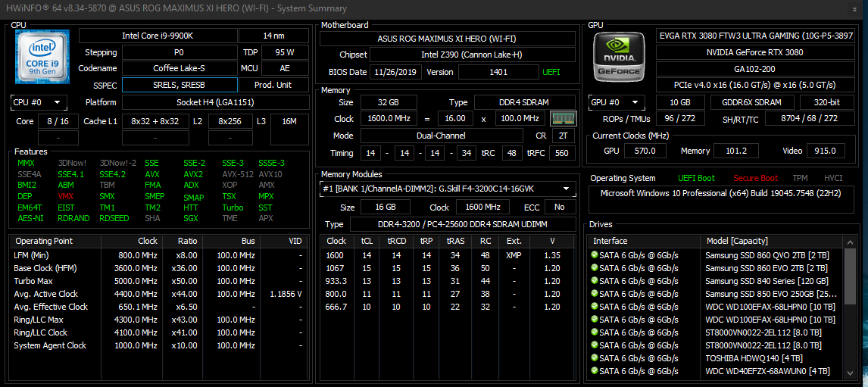The image size is (868, 387).
Task: Click the ASUS ROG MAXIMUS XI HERO motherboard field
Action: [x=448, y=39]
